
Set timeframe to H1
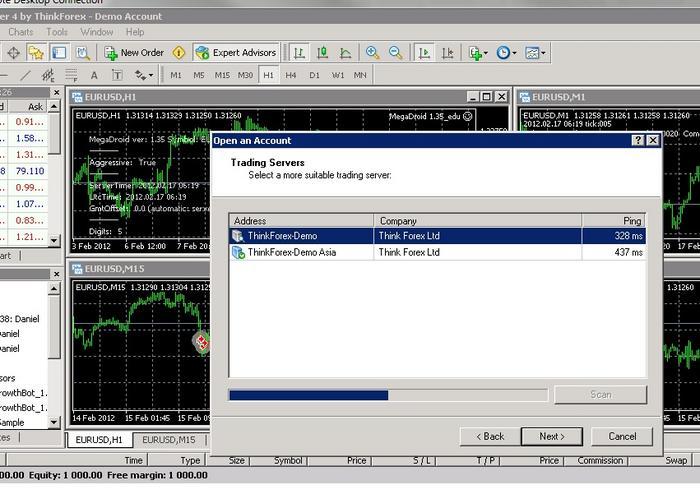click(x=268, y=75)
